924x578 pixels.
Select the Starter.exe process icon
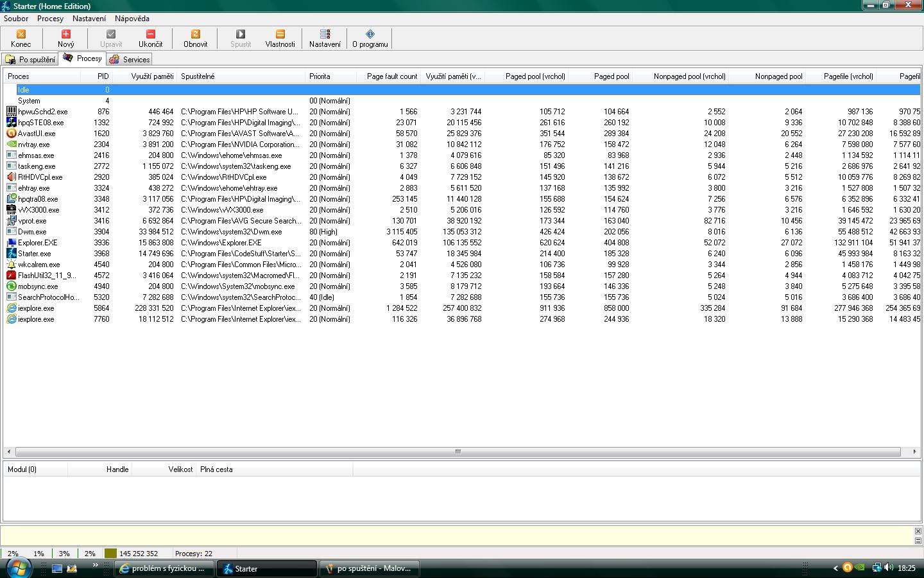pos(12,254)
